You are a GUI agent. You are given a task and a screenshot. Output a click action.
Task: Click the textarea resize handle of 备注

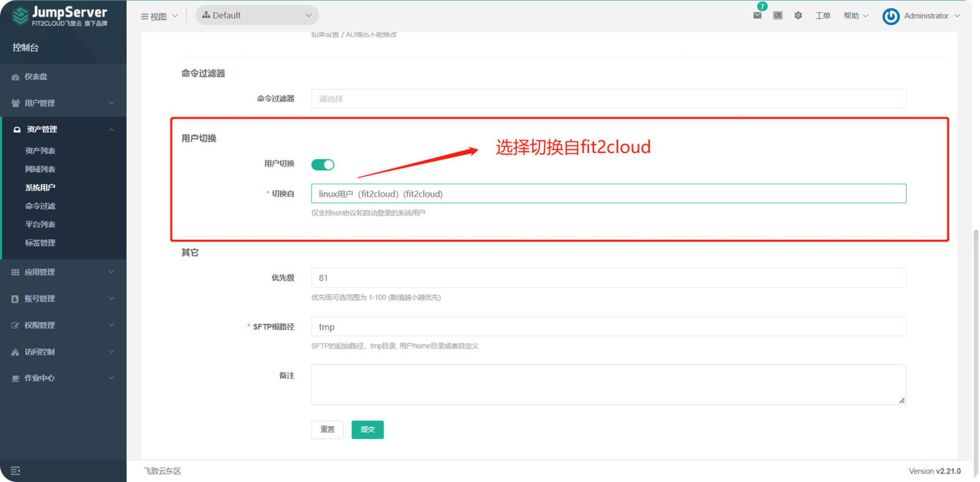coord(902,401)
